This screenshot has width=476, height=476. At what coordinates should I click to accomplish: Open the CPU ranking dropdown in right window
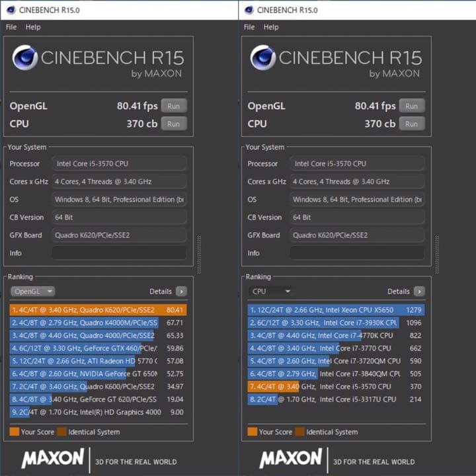[271, 292]
